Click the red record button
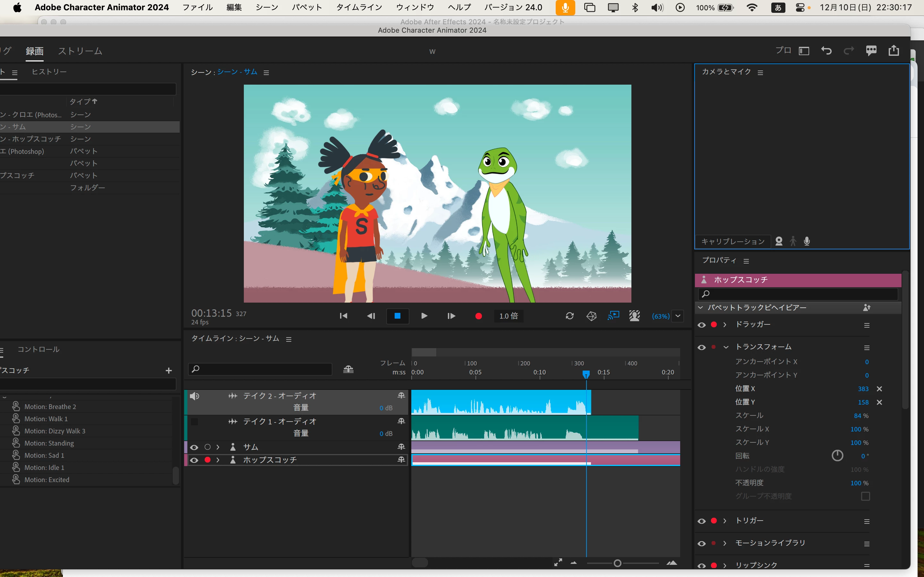 [478, 316]
